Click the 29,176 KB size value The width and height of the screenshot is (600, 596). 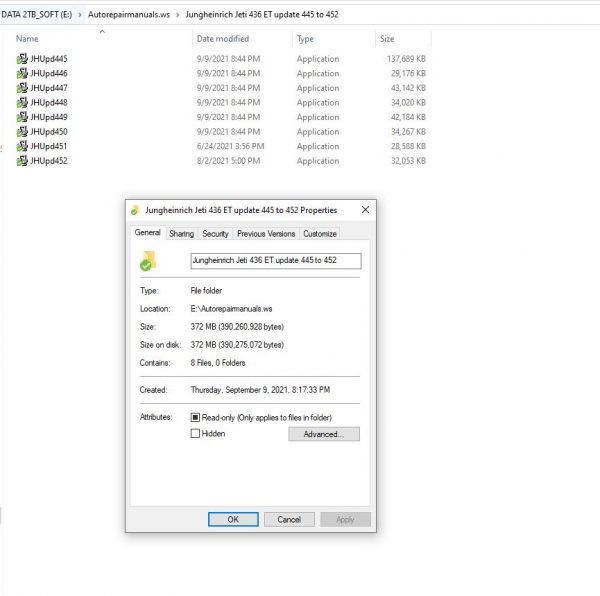click(408, 73)
